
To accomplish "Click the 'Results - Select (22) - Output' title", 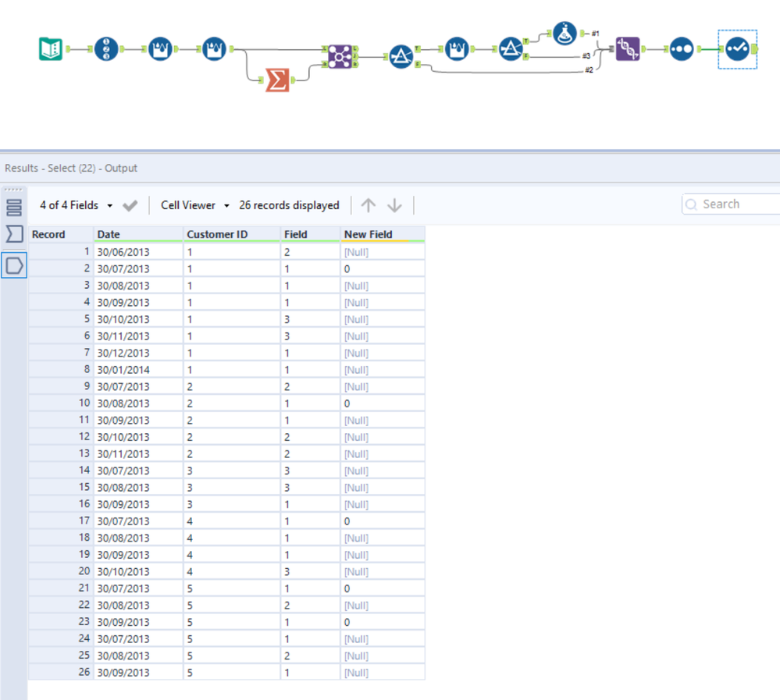I will [x=71, y=168].
